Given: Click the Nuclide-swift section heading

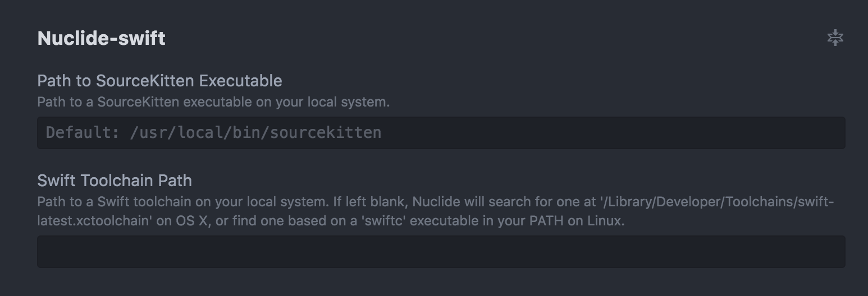Looking at the screenshot, I should point(101,38).
